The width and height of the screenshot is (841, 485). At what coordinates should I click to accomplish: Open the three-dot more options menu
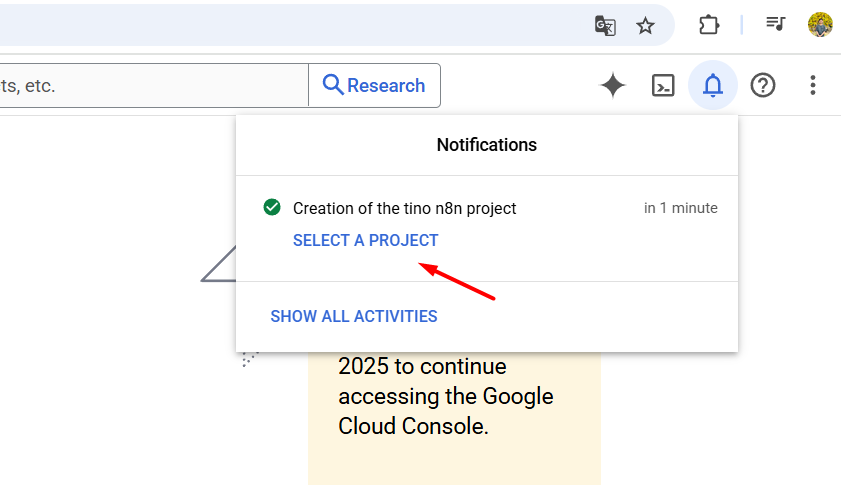pyautogui.click(x=813, y=85)
